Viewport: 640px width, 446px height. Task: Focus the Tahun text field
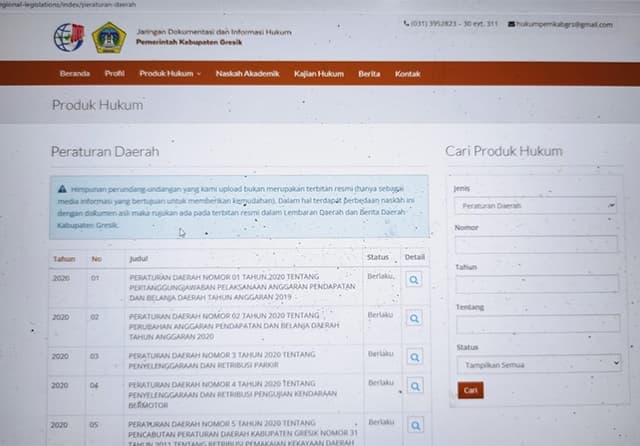pyautogui.click(x=536, y=284)
